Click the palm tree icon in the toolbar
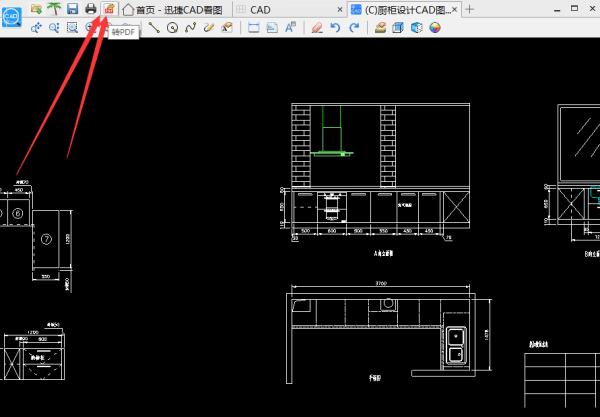600x417 pixels. point(54,9)
